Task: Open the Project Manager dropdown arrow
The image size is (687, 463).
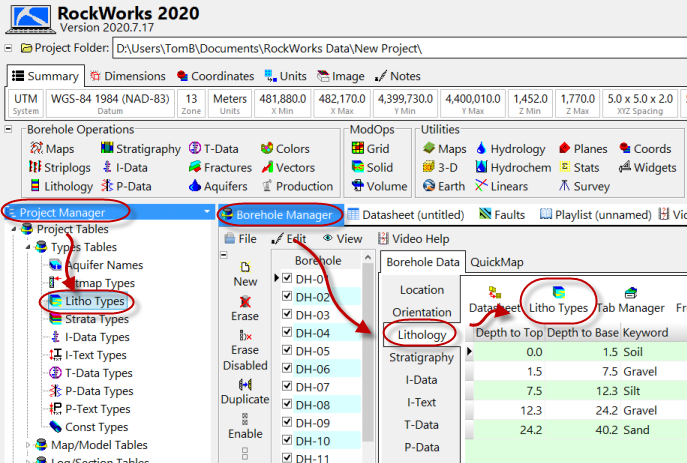Action: (205, 213)
